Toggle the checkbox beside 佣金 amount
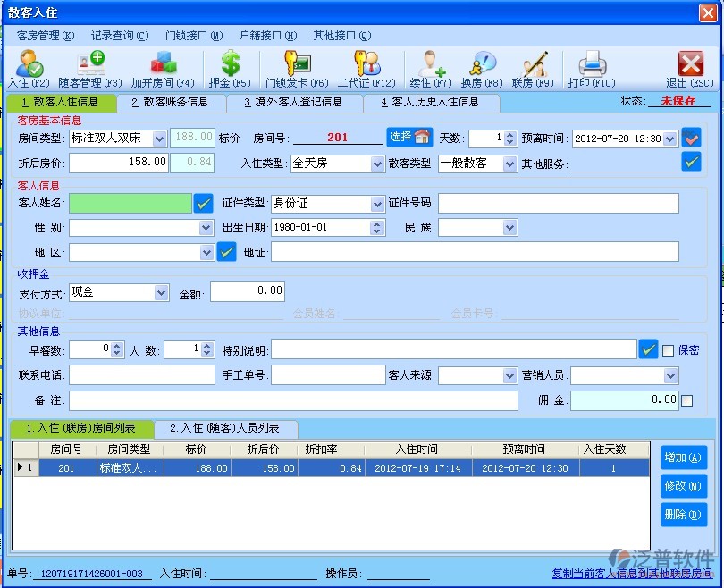Screen dimensions: 724x588 (x=686, y=400)
